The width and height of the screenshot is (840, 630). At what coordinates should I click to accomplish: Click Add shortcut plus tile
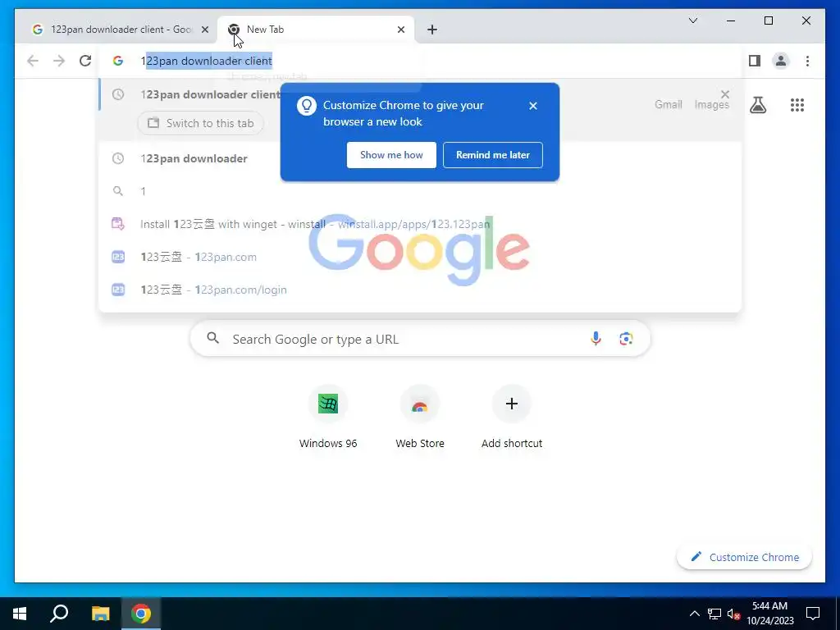click(x=512, y=417)
